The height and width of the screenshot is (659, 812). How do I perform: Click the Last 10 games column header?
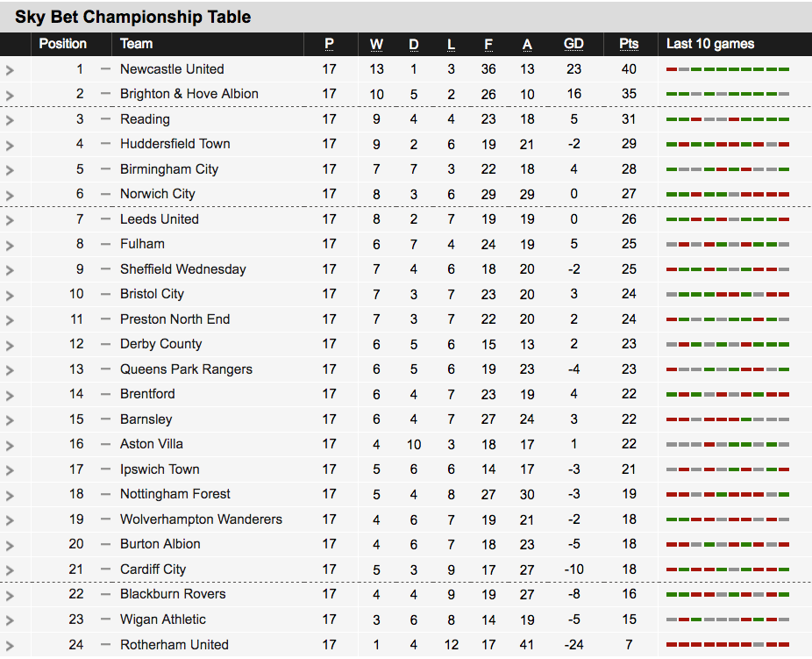(x=710, y=44)
